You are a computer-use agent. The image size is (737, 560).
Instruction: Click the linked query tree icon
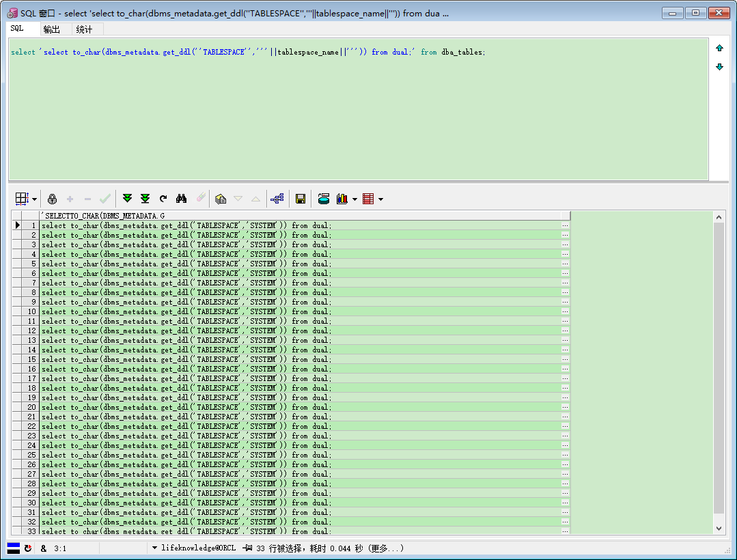click(x=277, y=199)
